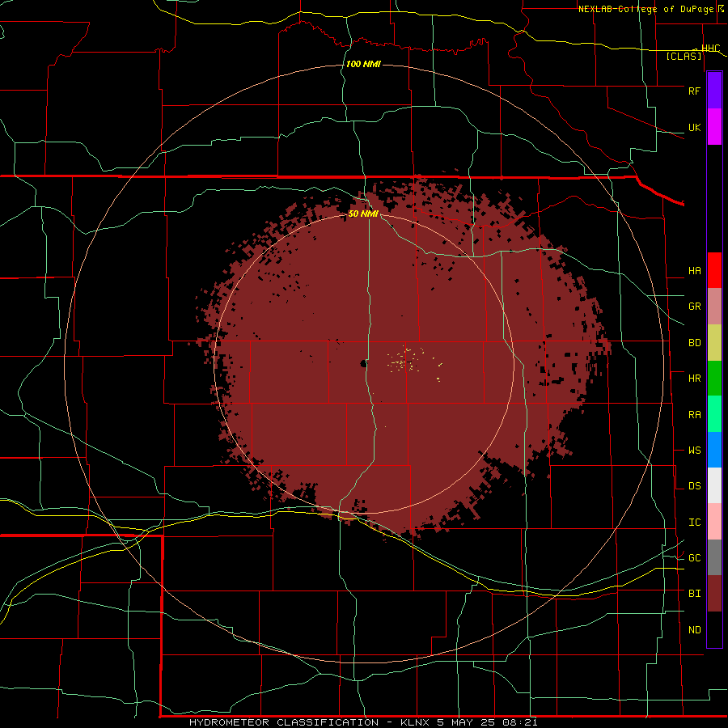Click the DS legend label
This screenshot has width=728, height=728.
[x=694, y=485]
